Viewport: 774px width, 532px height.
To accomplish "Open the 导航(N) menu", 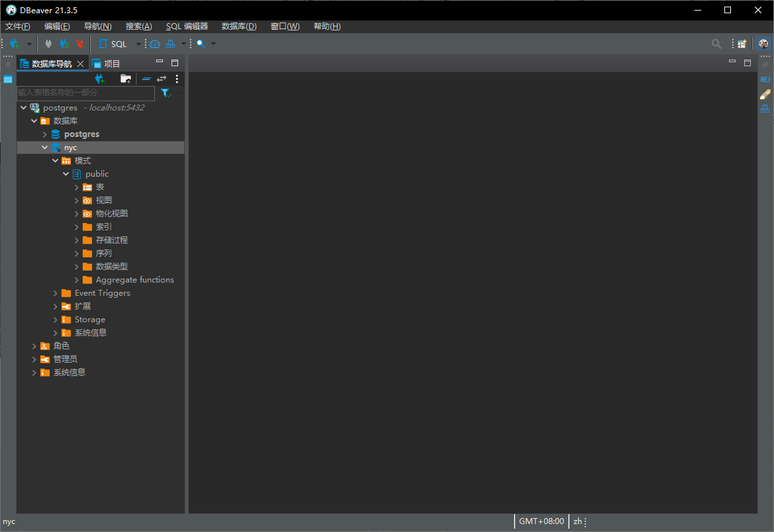I will click(98, 26).
